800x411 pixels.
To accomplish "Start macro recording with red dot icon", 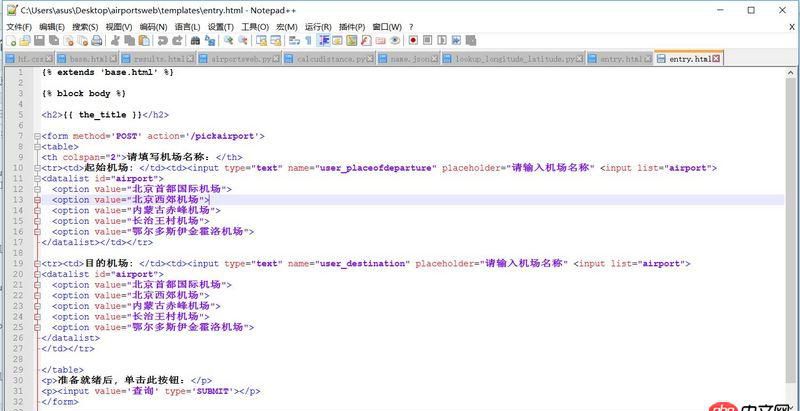I will pyautogui.click(x=413, y=41).
